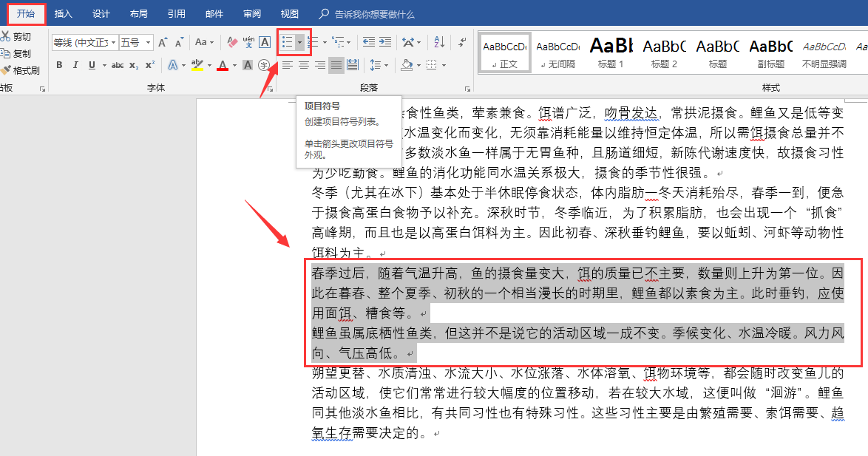Apply the 标题 2 (Heading 2) style
The image size is (868, 456).
point(664,54)
